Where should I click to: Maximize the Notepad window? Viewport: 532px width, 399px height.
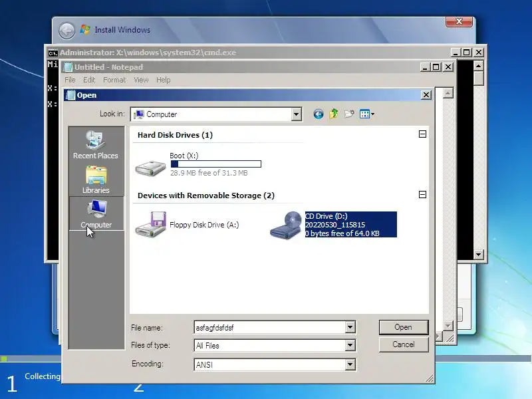click(x=436, y=67)
